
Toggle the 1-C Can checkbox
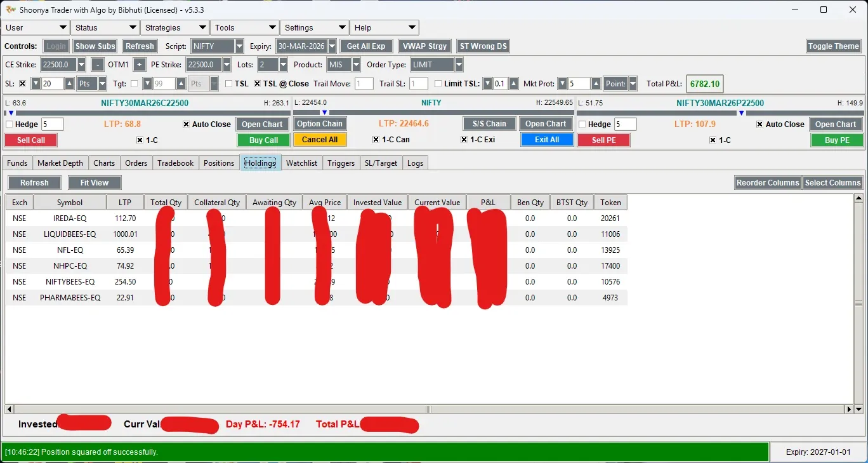(376, 140)
